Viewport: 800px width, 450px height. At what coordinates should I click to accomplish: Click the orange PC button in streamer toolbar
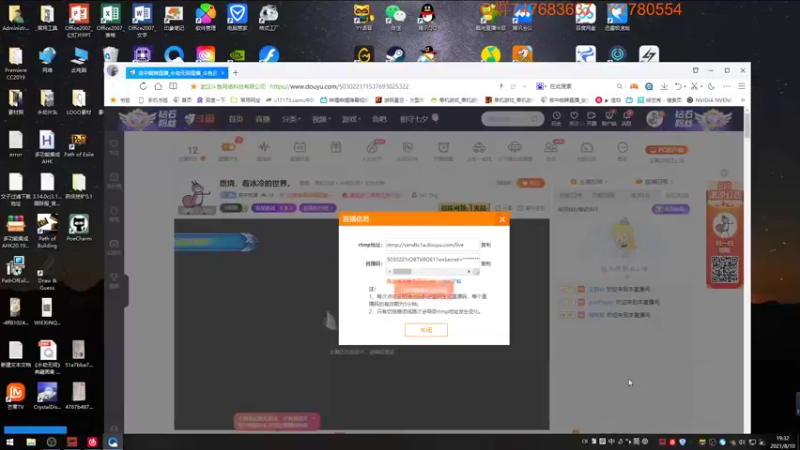coord(666,149)
